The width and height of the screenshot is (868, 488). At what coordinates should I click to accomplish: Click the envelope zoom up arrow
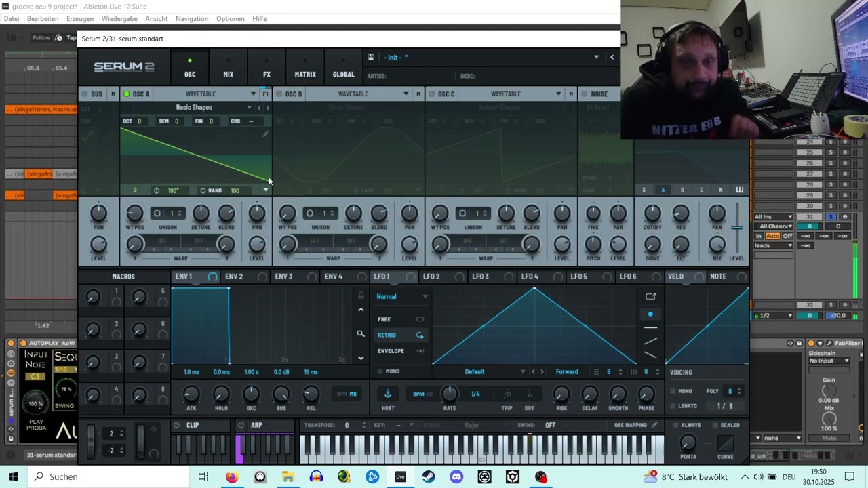click(361, 310)
